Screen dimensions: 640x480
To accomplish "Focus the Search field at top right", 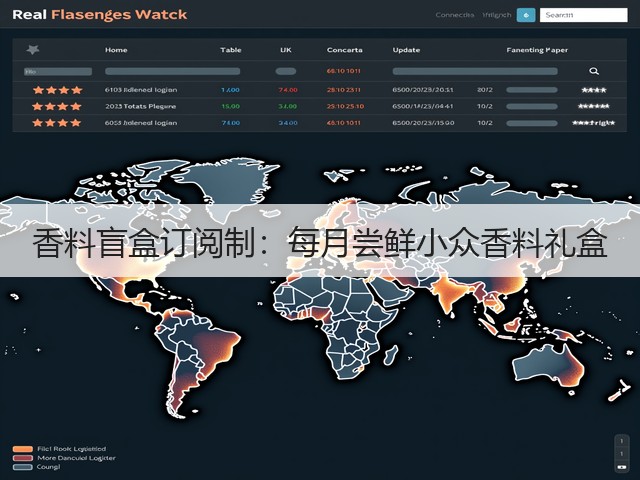I will (584, 15).
